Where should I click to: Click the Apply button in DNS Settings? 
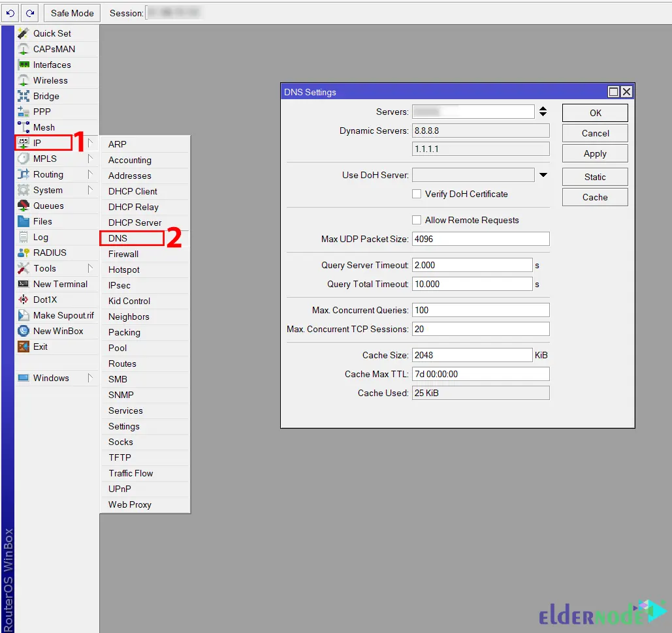(595, 153)
